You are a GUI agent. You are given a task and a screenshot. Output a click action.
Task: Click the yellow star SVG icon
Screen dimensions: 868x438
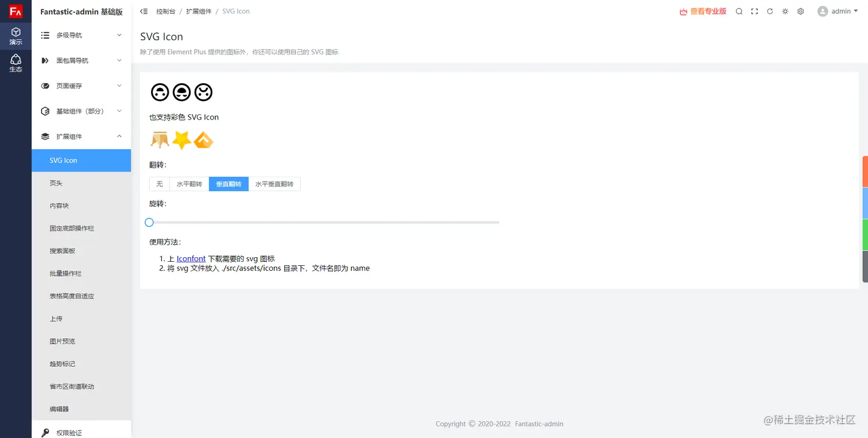point(181,139)
